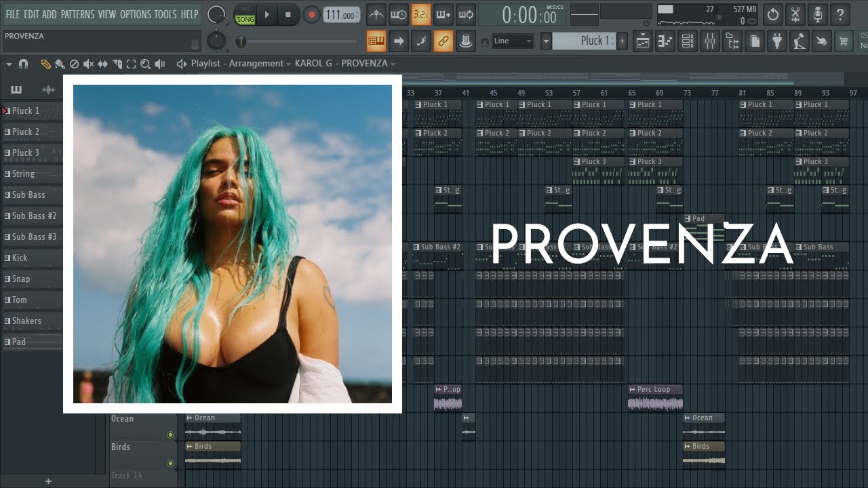Image resolution: width=868 pixels, height=488 pixels.
Task: Select the Zoom magnifier tool
Action: coord(145,64)
